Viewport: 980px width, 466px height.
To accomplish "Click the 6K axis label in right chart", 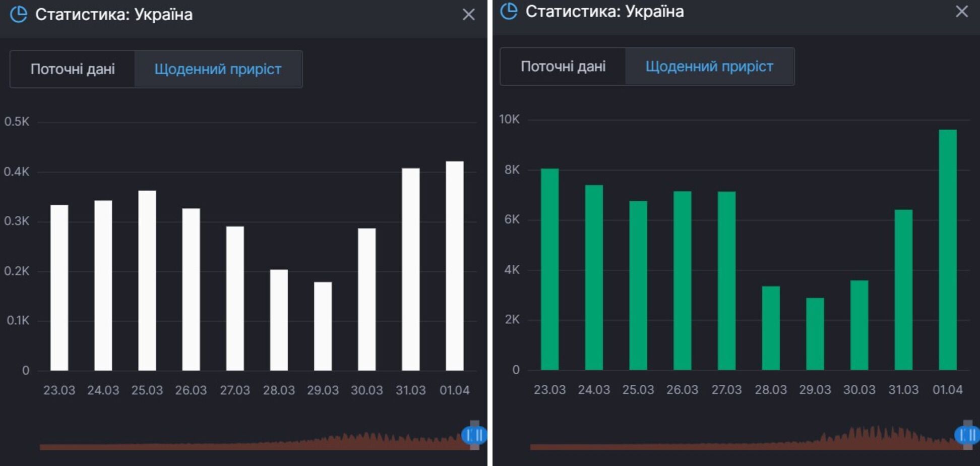I will pos(512,219).
